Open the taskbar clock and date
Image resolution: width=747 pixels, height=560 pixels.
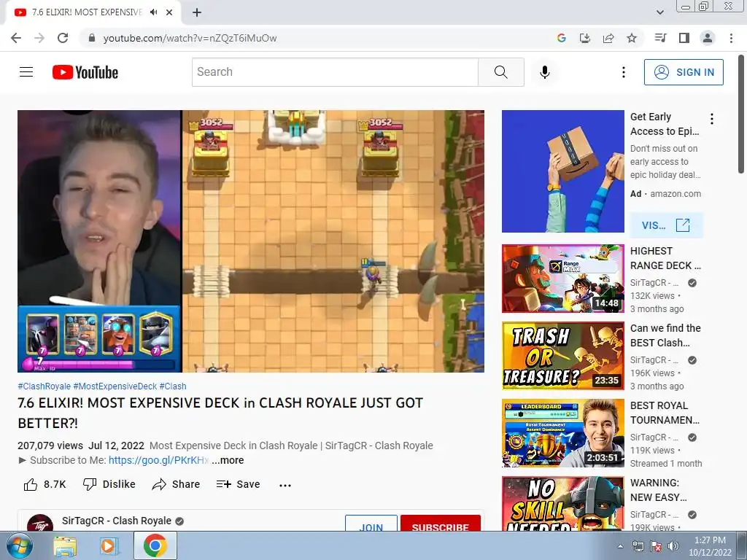tap(710, 546)
